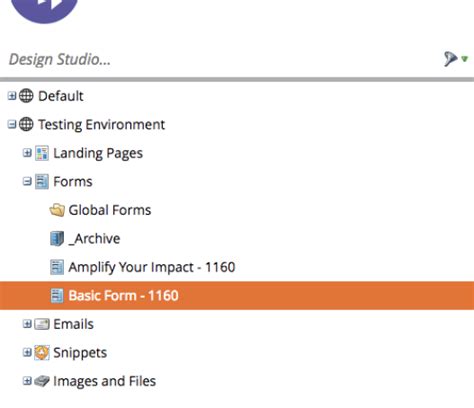Type in the Design Studio search field
Screen dimensions: 474x408
coord(220,59)
